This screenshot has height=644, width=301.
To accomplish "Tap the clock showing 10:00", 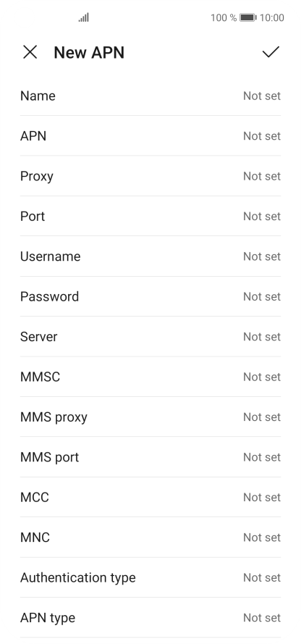I will tap(272, 17).
